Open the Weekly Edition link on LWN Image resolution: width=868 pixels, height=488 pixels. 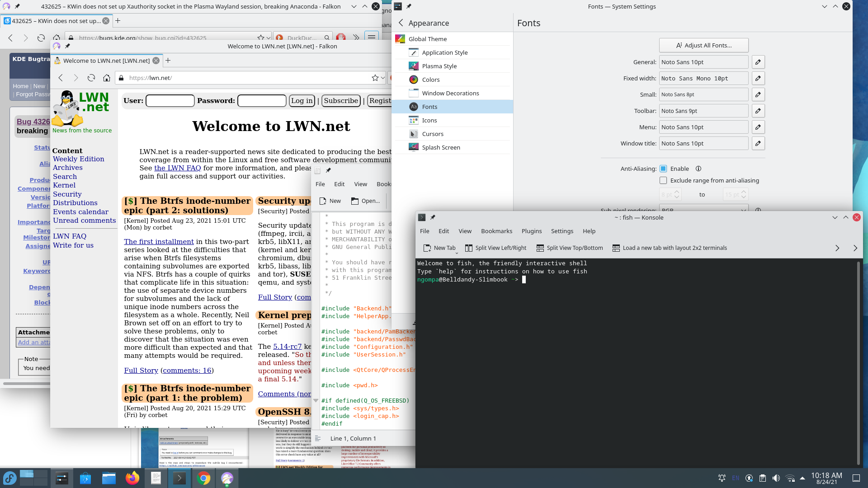pos(79,159)
